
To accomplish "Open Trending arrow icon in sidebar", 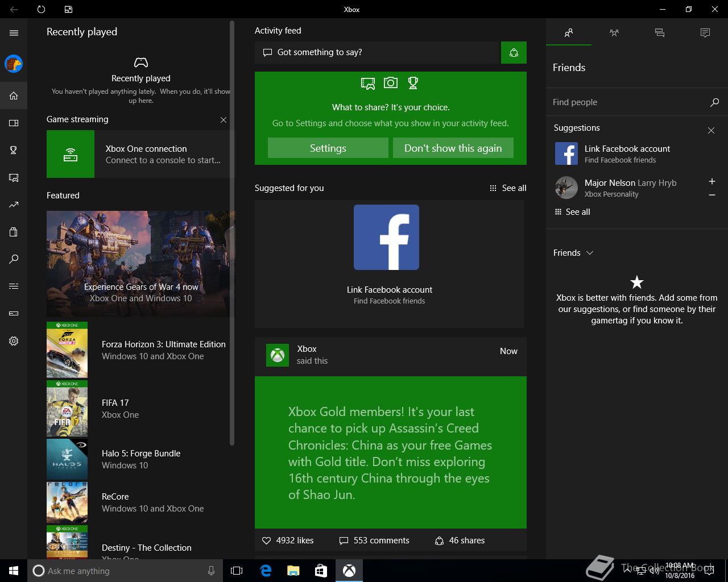I will point(14,205).
